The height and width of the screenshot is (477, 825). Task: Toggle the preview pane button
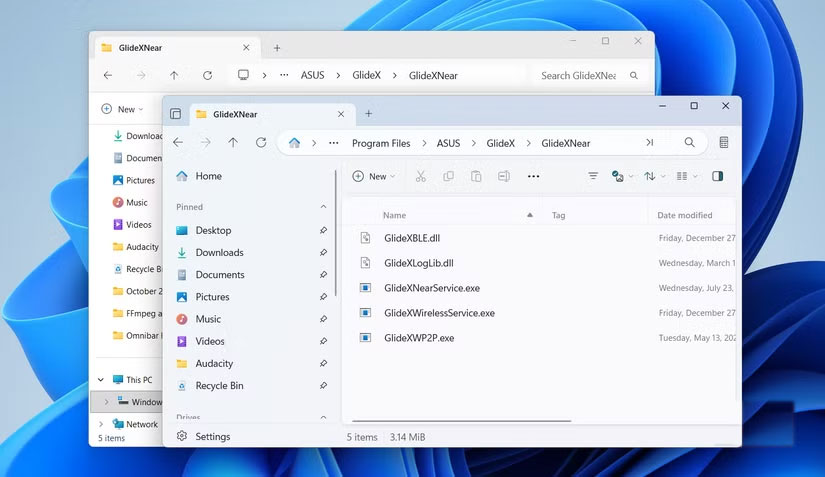pyautogui.click(x=717, y=176)
